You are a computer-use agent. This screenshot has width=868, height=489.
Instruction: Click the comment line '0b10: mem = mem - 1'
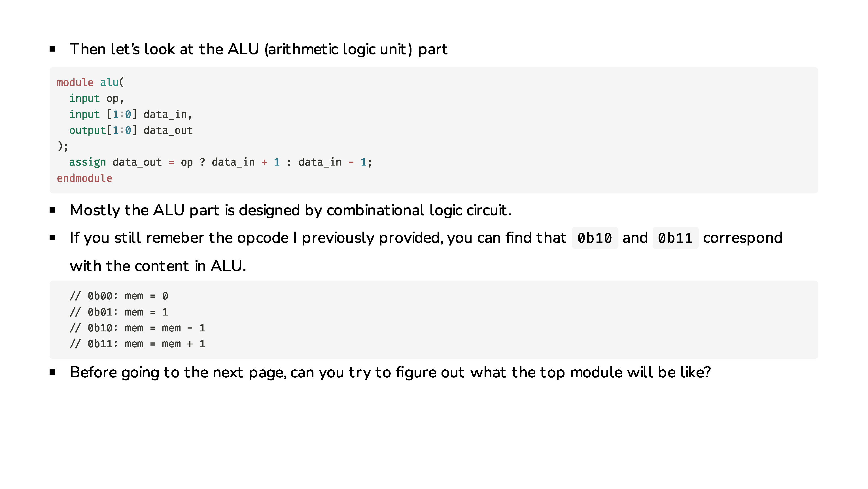click(146, 328)
